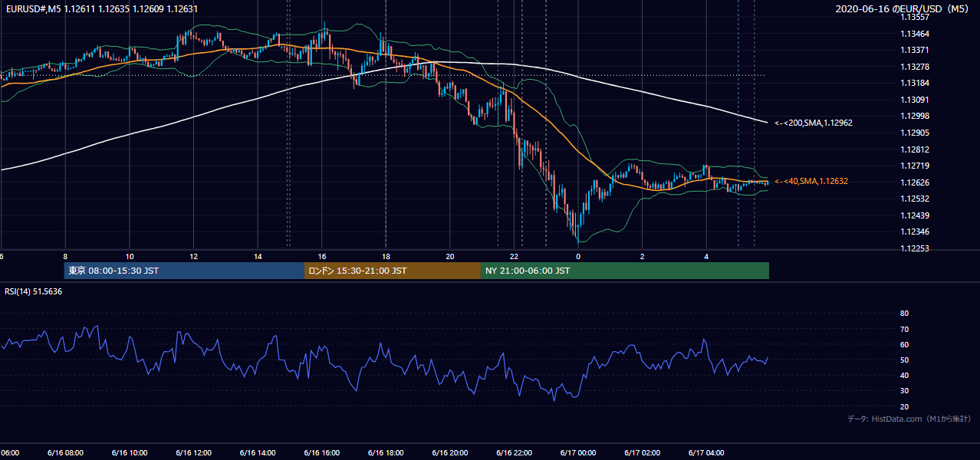Click RSI scale value 50
This screenshot has height=460, width=980.
[904, 360]
